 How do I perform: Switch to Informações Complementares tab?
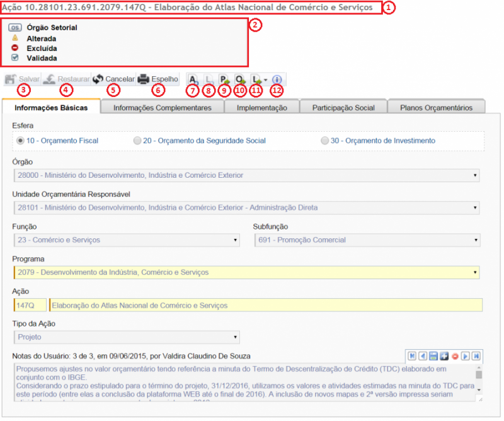162,108
